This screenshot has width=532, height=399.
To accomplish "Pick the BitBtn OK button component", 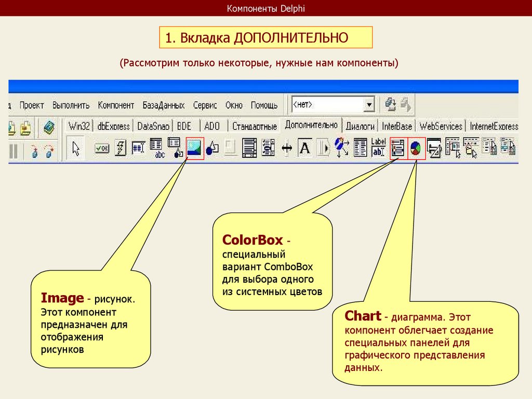I will click(x=102, y=148).
